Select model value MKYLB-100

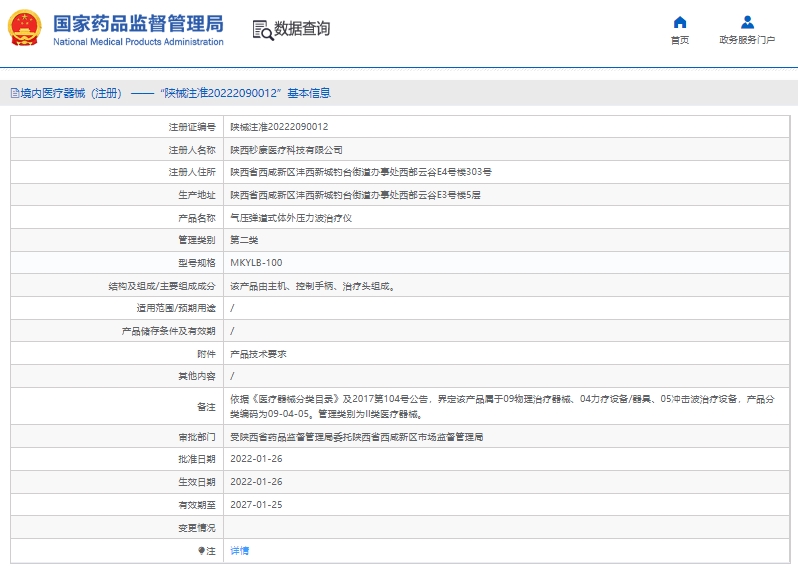pyautogui.click(x=256, y=263)
